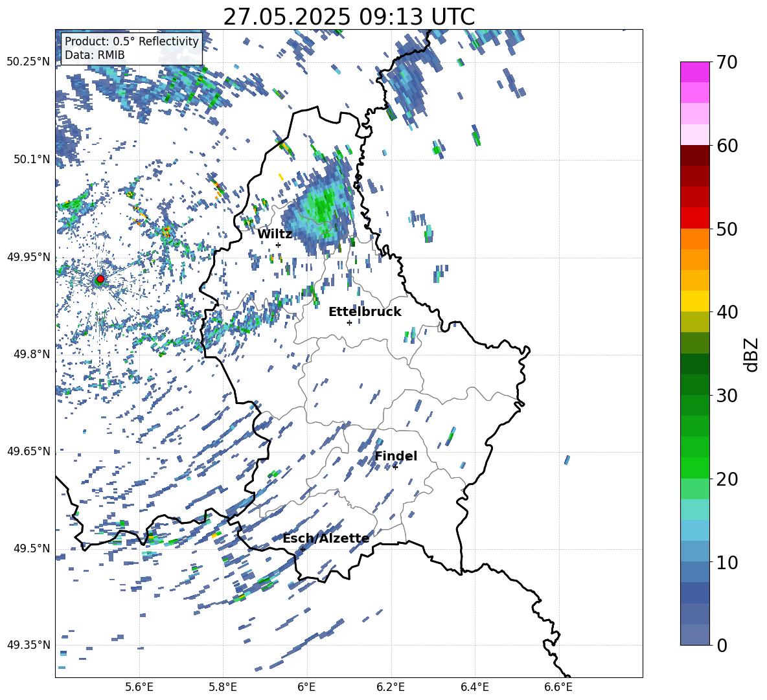Click the colorbar tick label '70'

pos(727,62)
